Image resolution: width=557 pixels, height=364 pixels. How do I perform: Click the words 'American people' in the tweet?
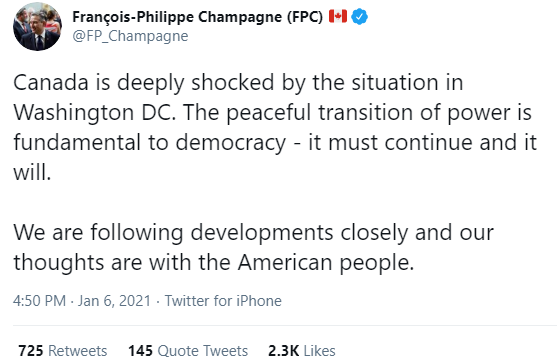[x=326, y=263]
